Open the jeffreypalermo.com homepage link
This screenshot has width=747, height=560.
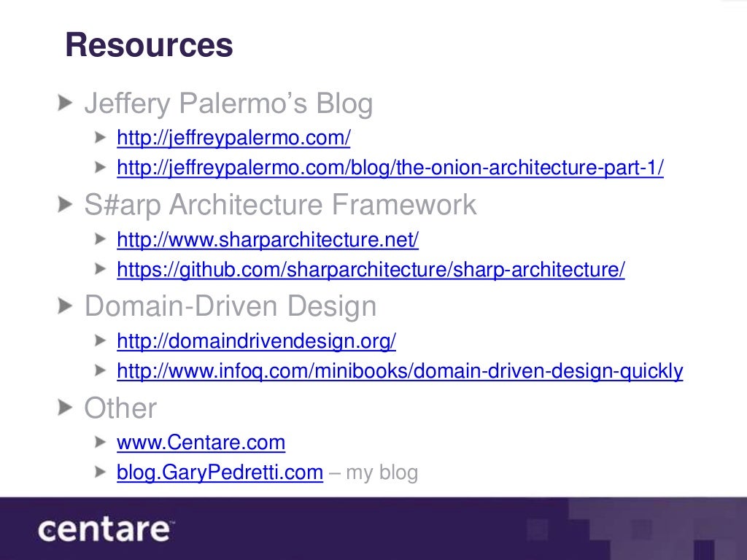233,138
